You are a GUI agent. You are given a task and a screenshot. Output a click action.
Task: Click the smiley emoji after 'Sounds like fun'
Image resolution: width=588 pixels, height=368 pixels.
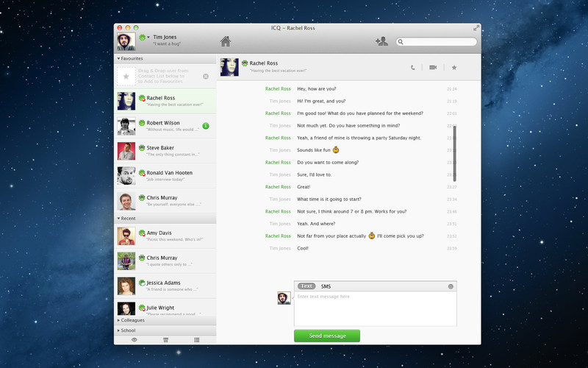pyautogui.click(x=336, y=150)
